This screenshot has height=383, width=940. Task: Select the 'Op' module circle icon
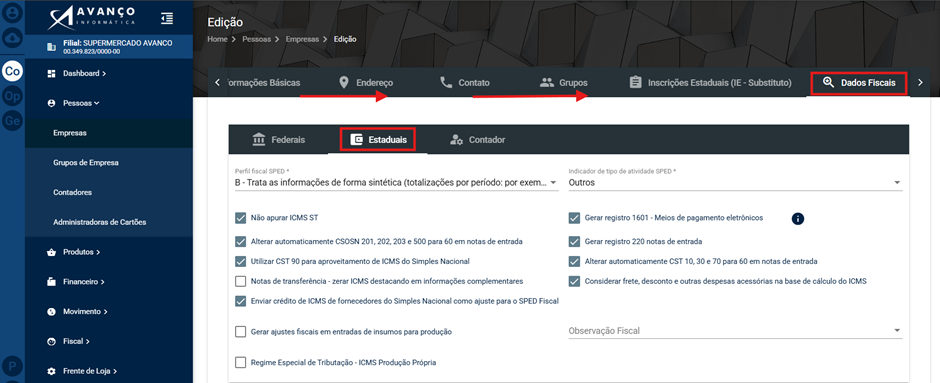tap(12, 96)
